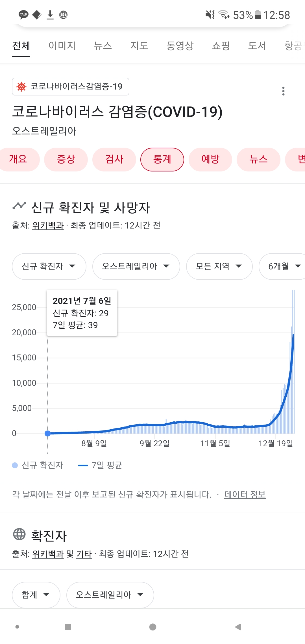
Task: Switch to the 뉴스 search tab
Action: pyautogui.click(x=103, y=46)
